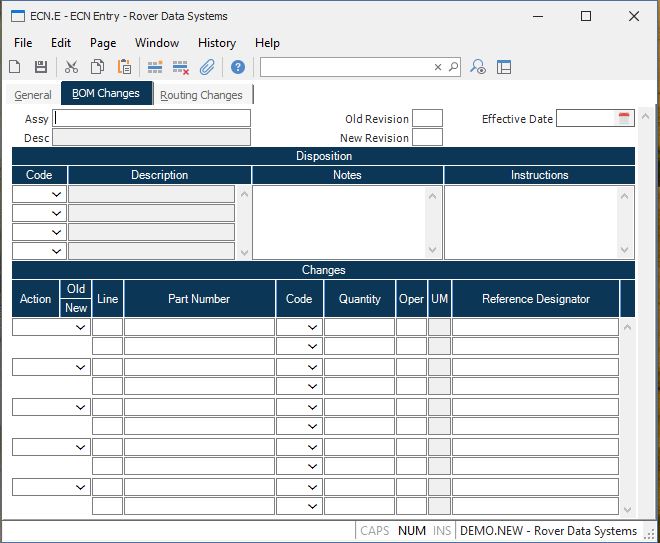Open the Effective Date calendar picker
The width and height of the screenshot is (660, 543).
click(624, 118)
